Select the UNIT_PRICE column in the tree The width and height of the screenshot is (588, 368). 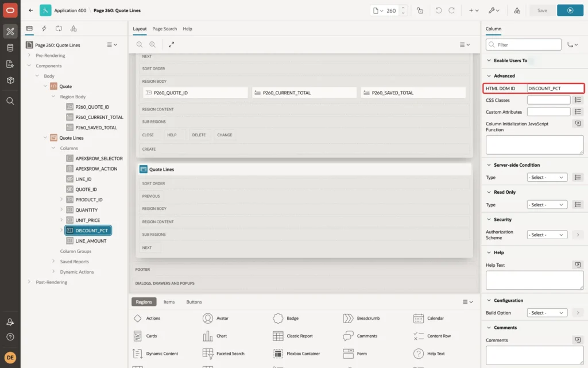coord(87,220)
